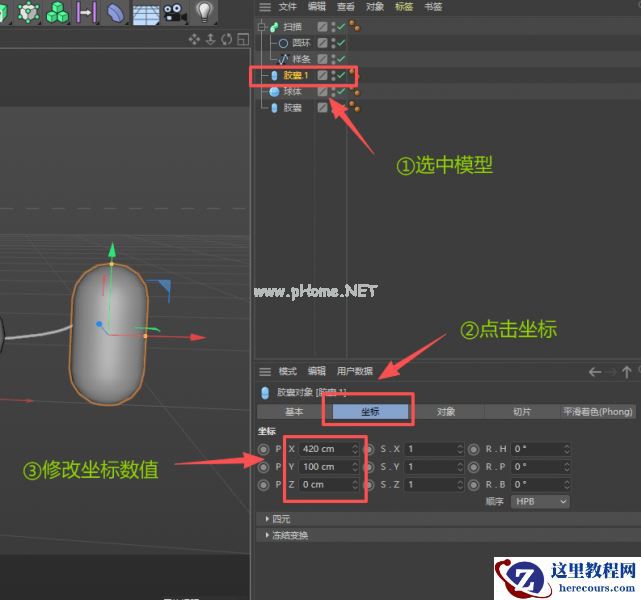The image size is (641, 600).
Task: Click the bottom 胶囊 capsule object icon
Action: point(274,107)
